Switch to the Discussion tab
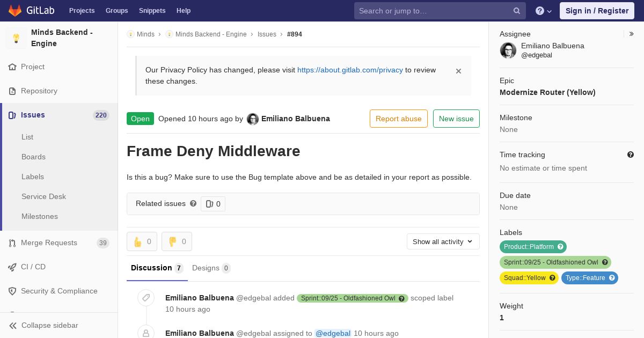The image size is (644, 338). [x=157, y=268]
